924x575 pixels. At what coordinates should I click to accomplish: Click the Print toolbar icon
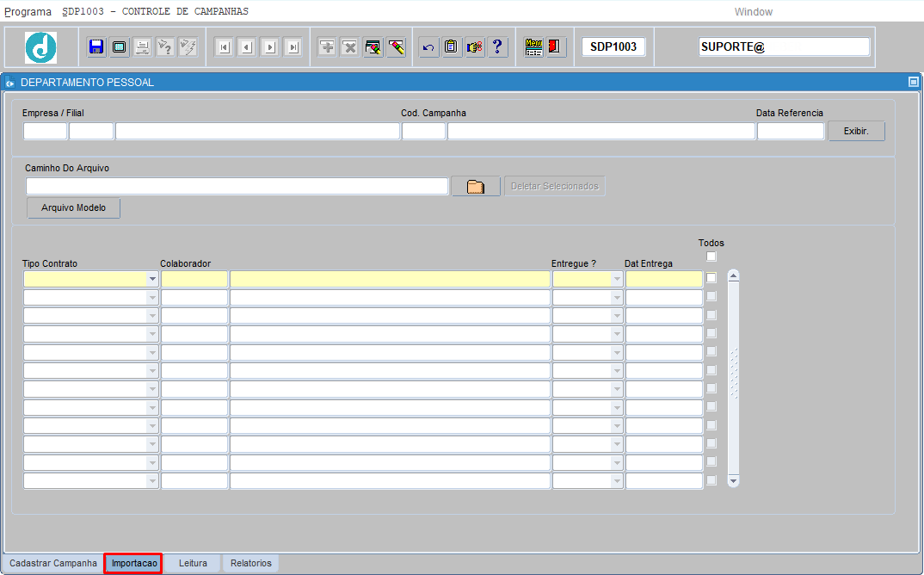(x=142, y=46)
